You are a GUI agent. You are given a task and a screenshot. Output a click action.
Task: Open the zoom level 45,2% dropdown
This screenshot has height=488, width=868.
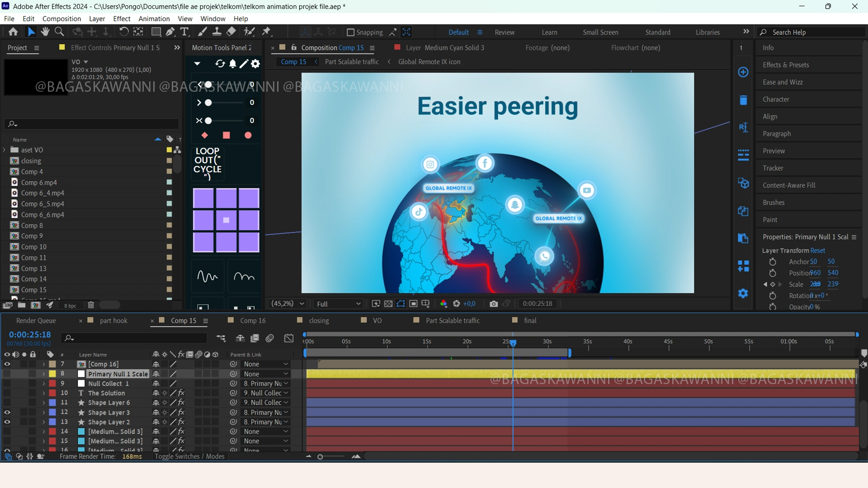(x=288, y=304)
